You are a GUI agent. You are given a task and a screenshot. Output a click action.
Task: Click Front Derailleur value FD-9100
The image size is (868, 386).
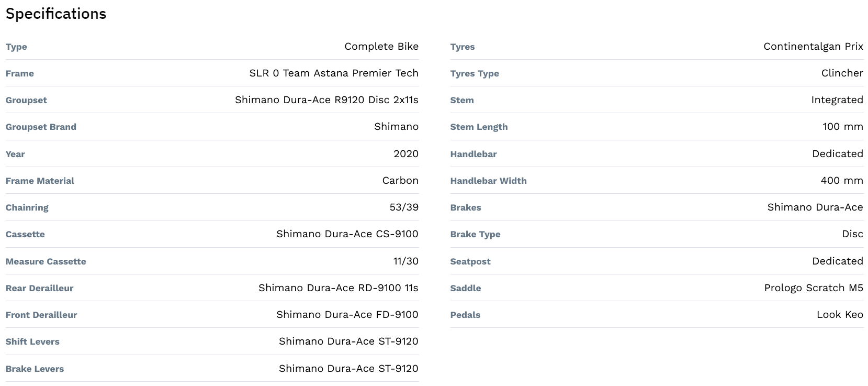pyautogui.click(x=347, y=314)
